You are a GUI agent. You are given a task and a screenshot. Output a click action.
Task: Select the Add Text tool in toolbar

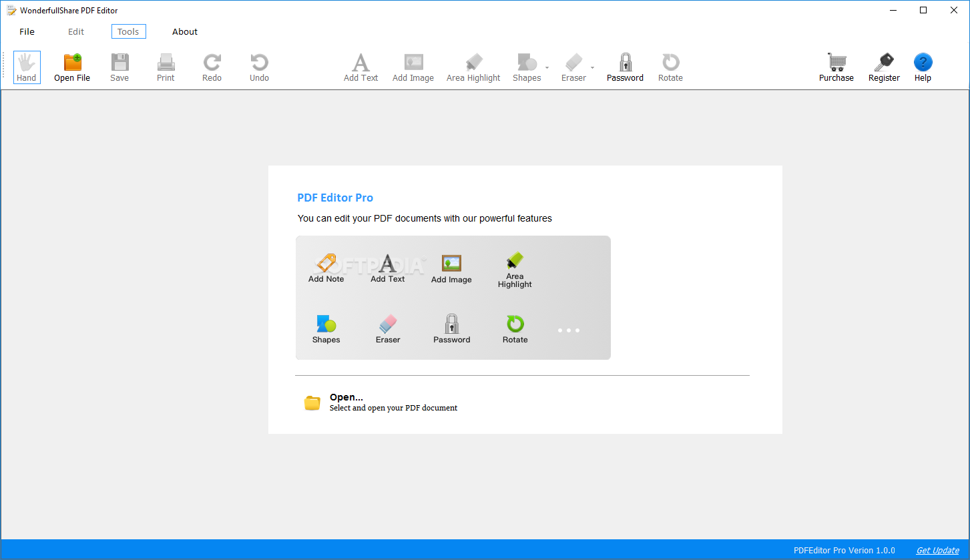[360, 67]
